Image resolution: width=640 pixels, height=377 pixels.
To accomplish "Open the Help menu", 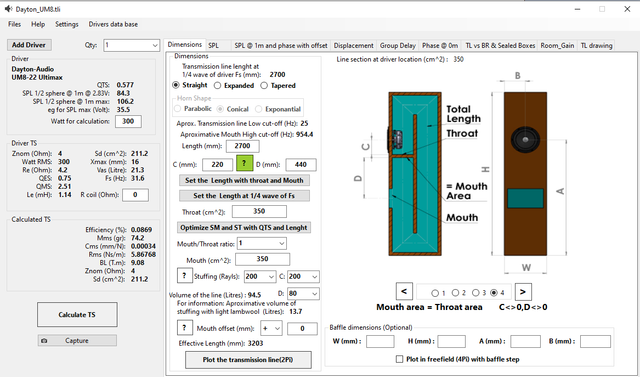I will click(x=38, y=24).
